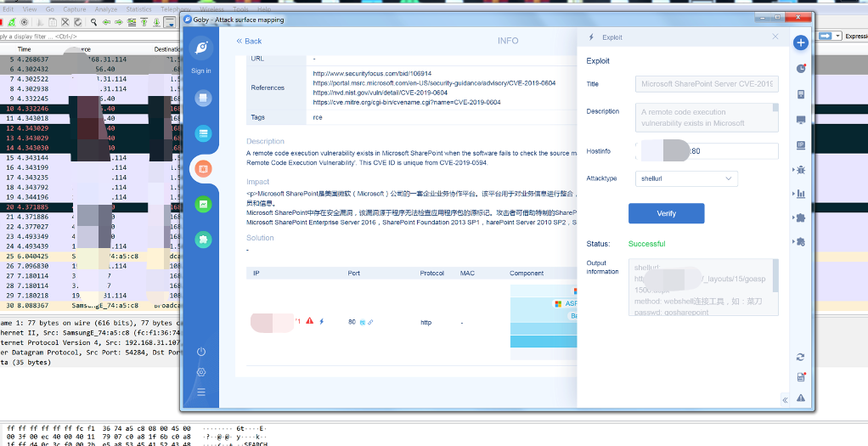Open the scan history clock icon
This screenshot has width=868, height=446.
(800, 69)
